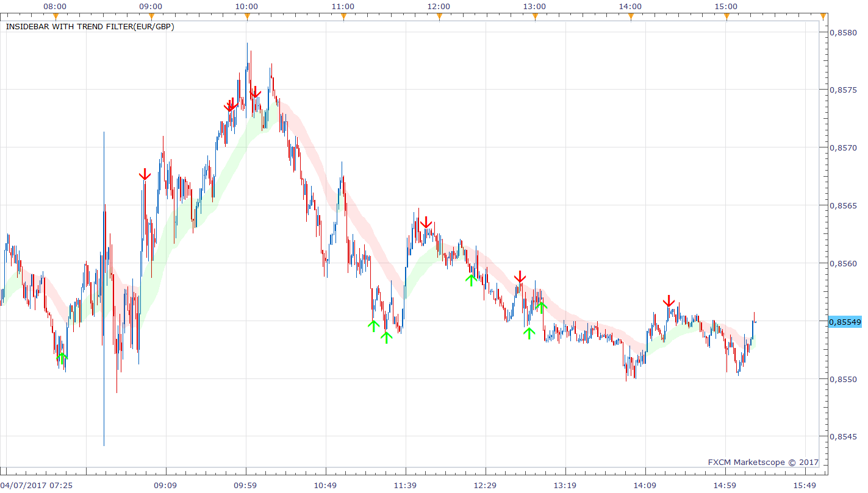Select the red down arrow signal after 14:09

pyautogui.click(x=669, y=301)
